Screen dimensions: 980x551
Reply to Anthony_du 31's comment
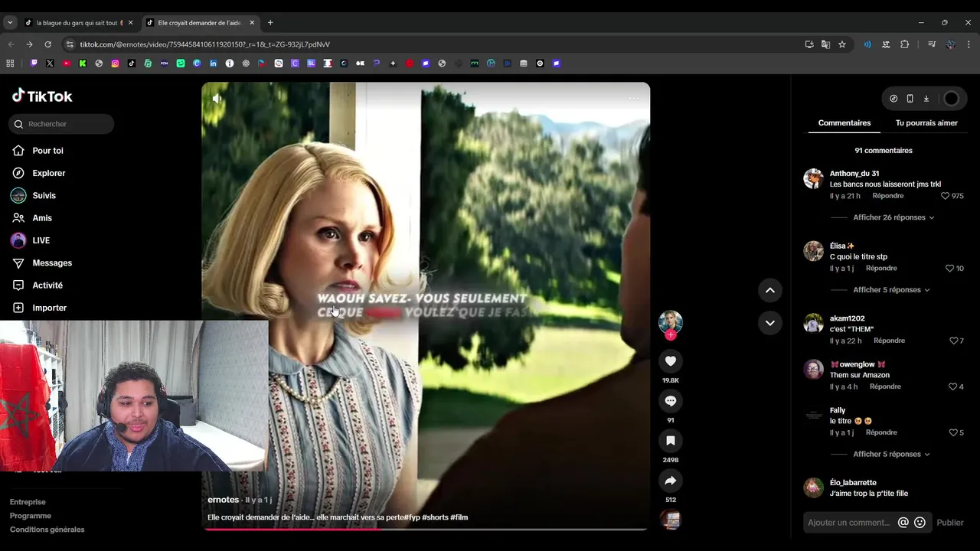pos(888,196)
